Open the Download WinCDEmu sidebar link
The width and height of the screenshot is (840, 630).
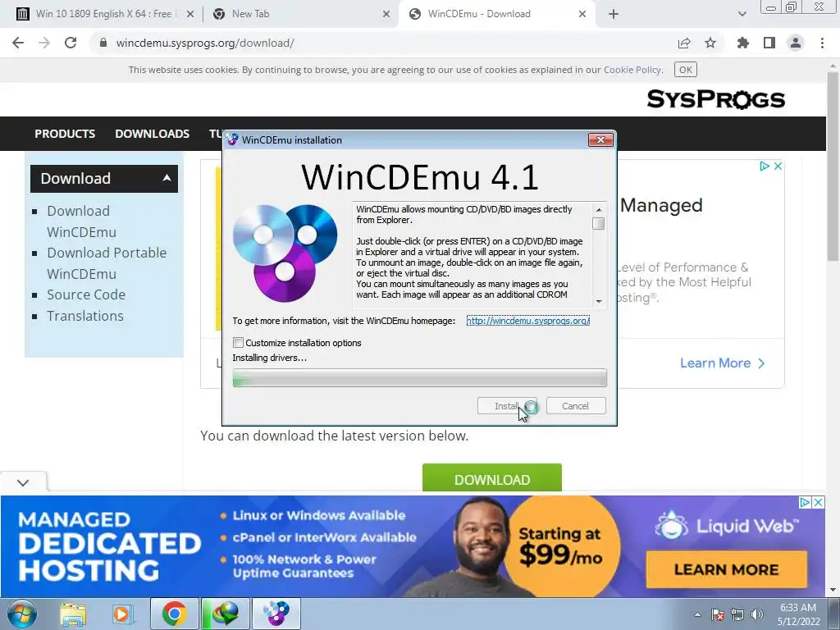[81, 221]
